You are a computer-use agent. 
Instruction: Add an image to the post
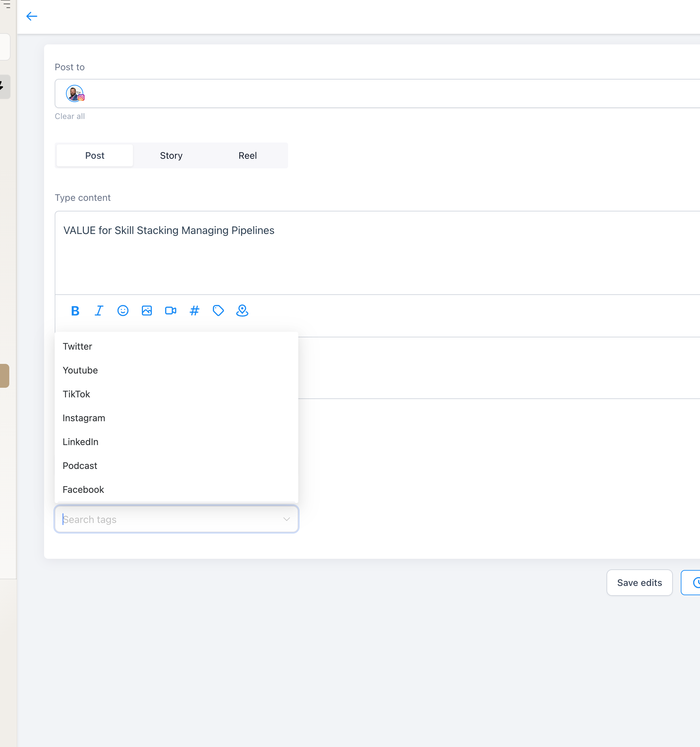pyautogui.click(x=146, y=311)
